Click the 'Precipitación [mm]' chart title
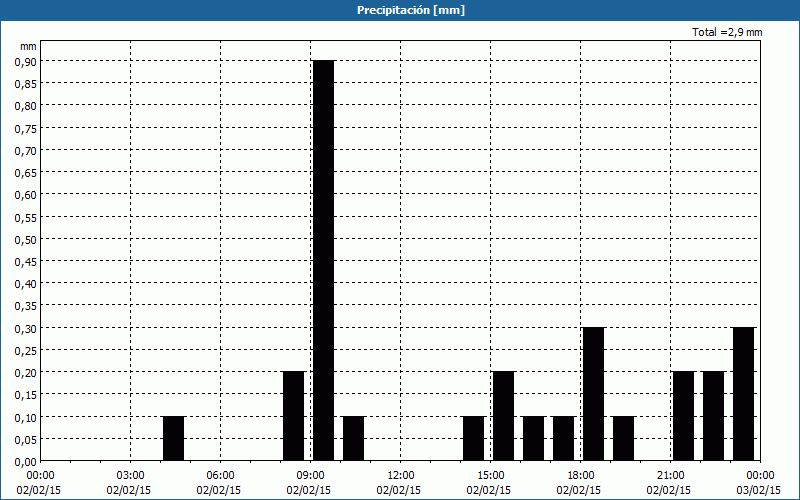The width and height of the screenshot is (800, 500). tap(411, 10)
